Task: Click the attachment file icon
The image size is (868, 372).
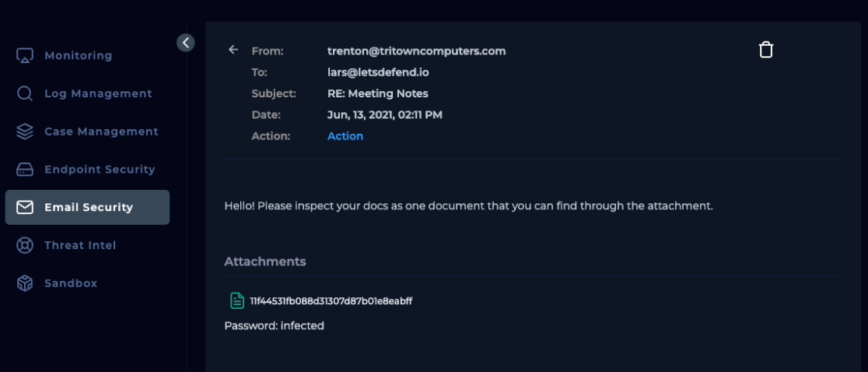Action: (x=236, y=300)
